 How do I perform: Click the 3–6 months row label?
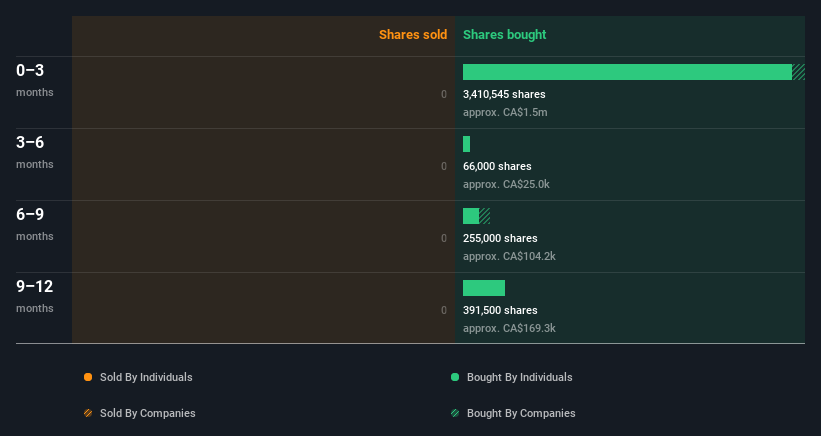(x=35, y=152)
